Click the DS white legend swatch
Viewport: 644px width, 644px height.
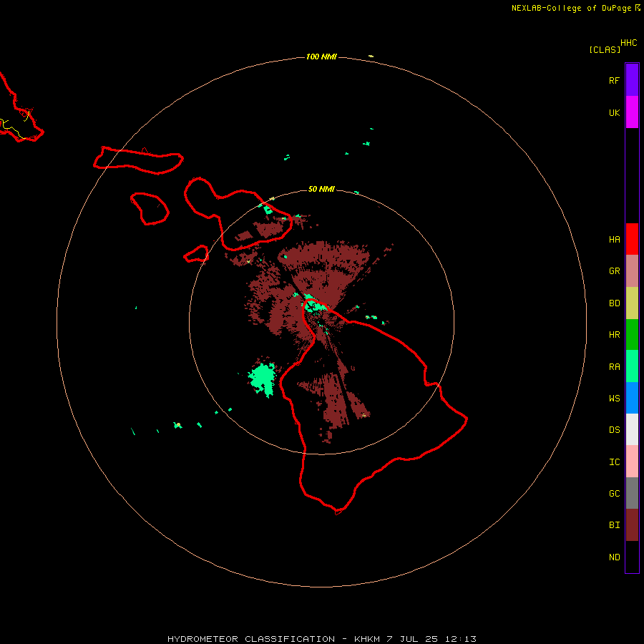[632, 429]
